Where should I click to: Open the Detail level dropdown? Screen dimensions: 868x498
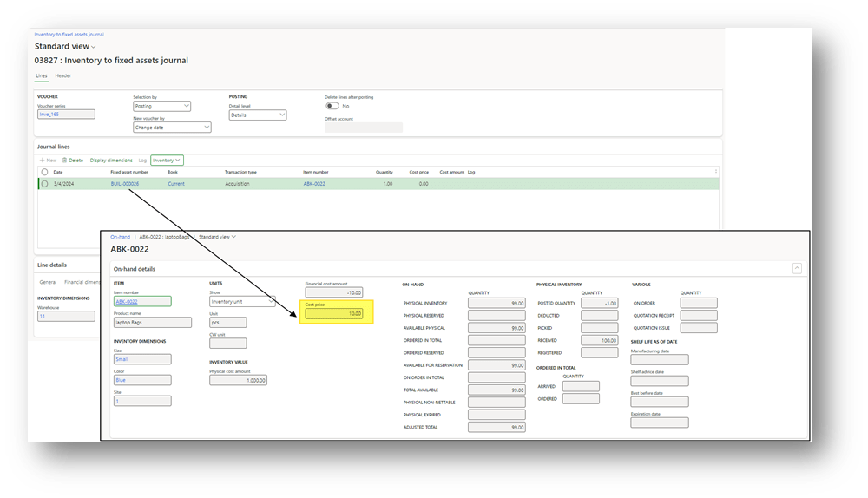coord(258,115)
